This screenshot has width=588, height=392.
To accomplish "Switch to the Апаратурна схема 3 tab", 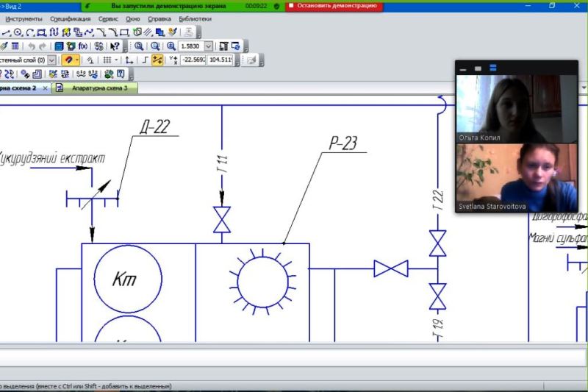I will (x=98, y=88).
